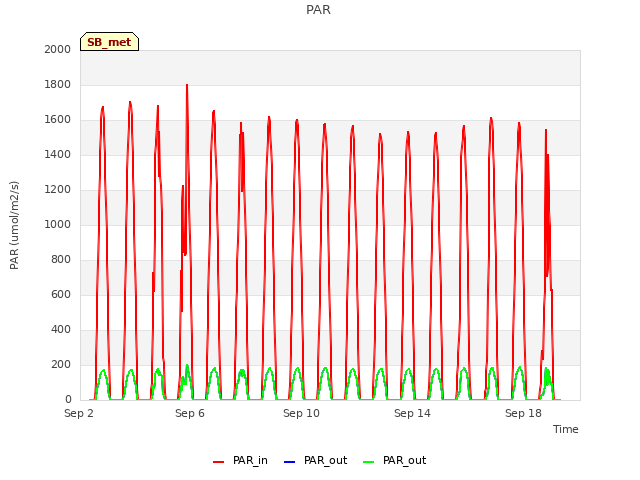Click the green PAR_out legend swatch
This screenshot has height=480, width=640.
[368, 462]
